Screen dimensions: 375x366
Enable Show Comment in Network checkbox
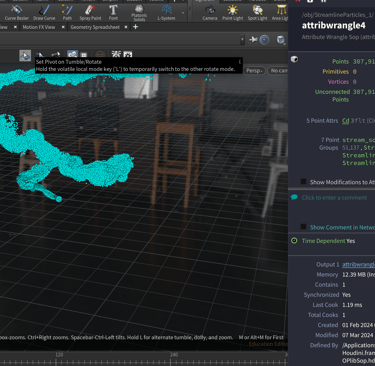pyautogui.click(x=303, y=227)
